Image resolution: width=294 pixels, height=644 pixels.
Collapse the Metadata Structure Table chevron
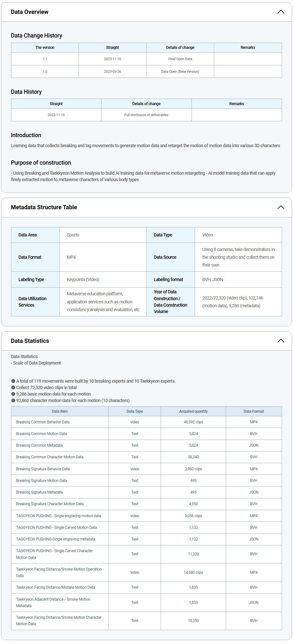pyautogui.click(x=280, y=207)
